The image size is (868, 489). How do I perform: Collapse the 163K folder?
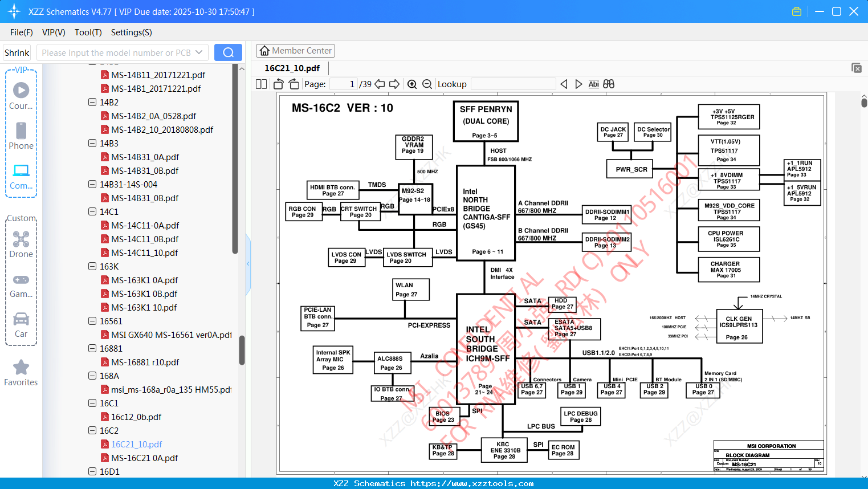click(x=92, y=267)
